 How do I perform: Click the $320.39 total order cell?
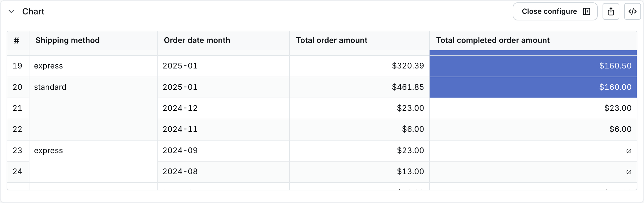[360, 66]
